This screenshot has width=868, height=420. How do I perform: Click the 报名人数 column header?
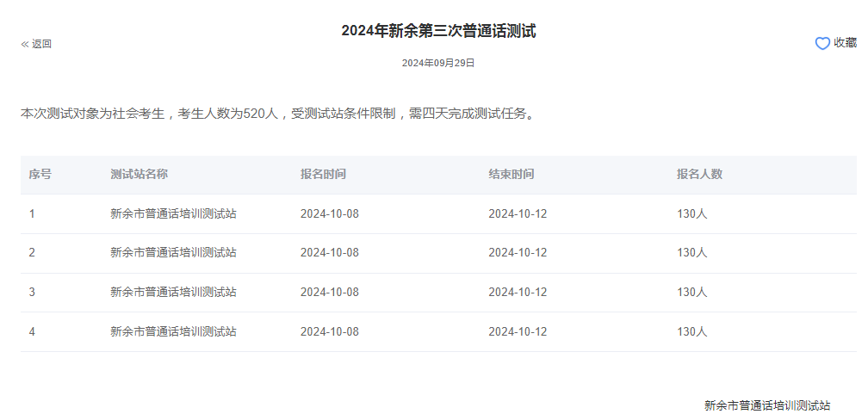[699, 174]
